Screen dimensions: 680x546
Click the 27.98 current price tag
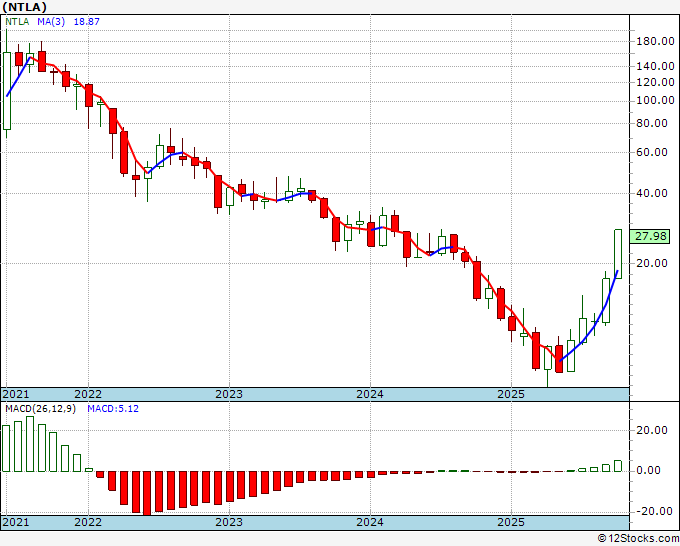650,236
